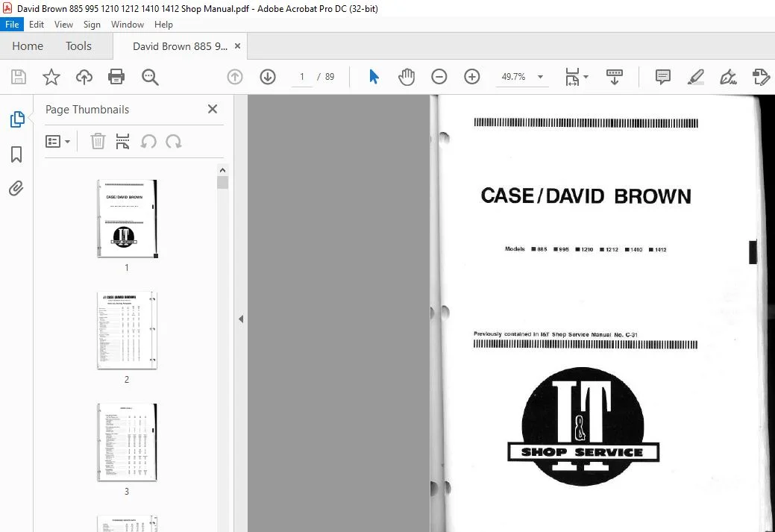The height and width of the screenshot is (532, 775).
Task: Click the fit page width icon
Action: (572, 77)
